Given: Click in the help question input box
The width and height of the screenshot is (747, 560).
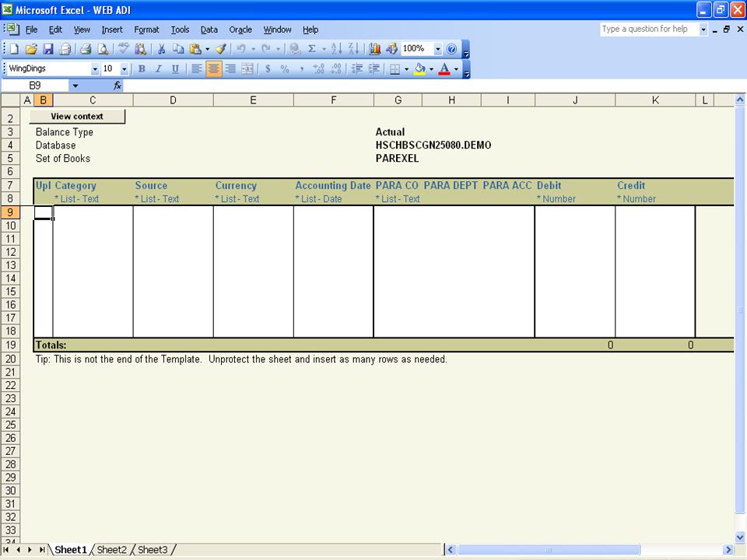Looking at the screenshot, I should coord(649,29).
